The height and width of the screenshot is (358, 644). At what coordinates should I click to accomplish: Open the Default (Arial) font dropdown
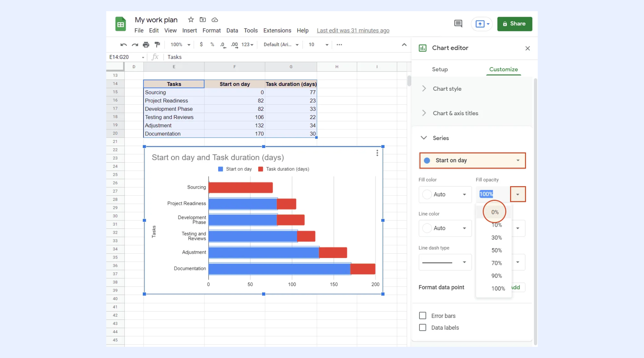[281, 44]
